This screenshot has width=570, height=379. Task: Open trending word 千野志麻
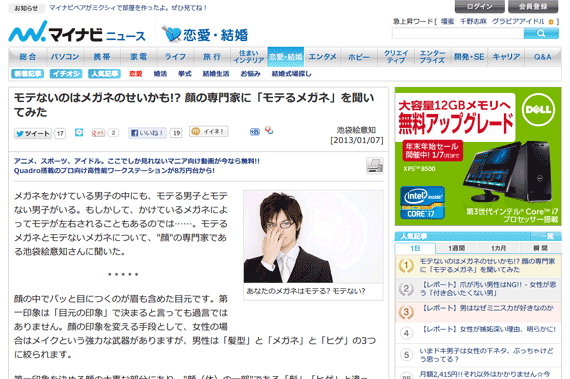(473, 22)
